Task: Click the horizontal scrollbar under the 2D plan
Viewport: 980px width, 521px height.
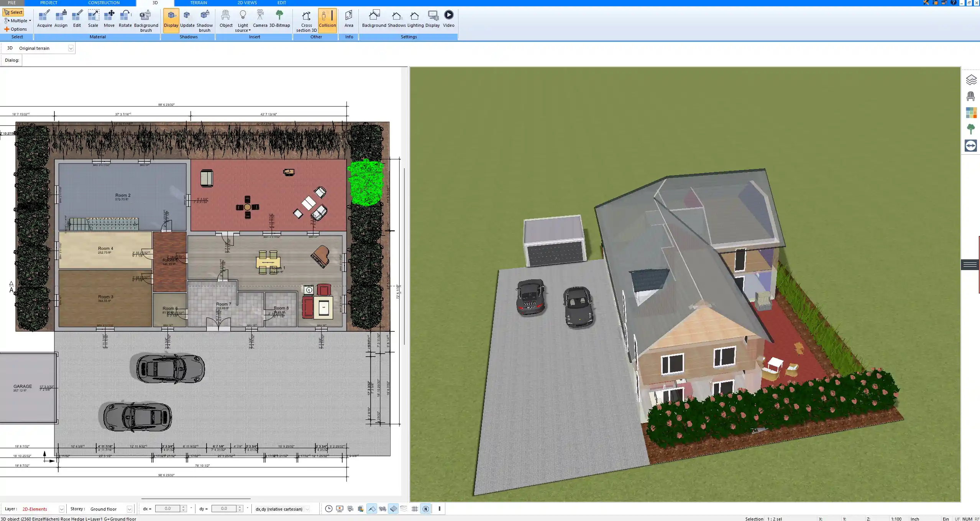Action: (196, 499)
